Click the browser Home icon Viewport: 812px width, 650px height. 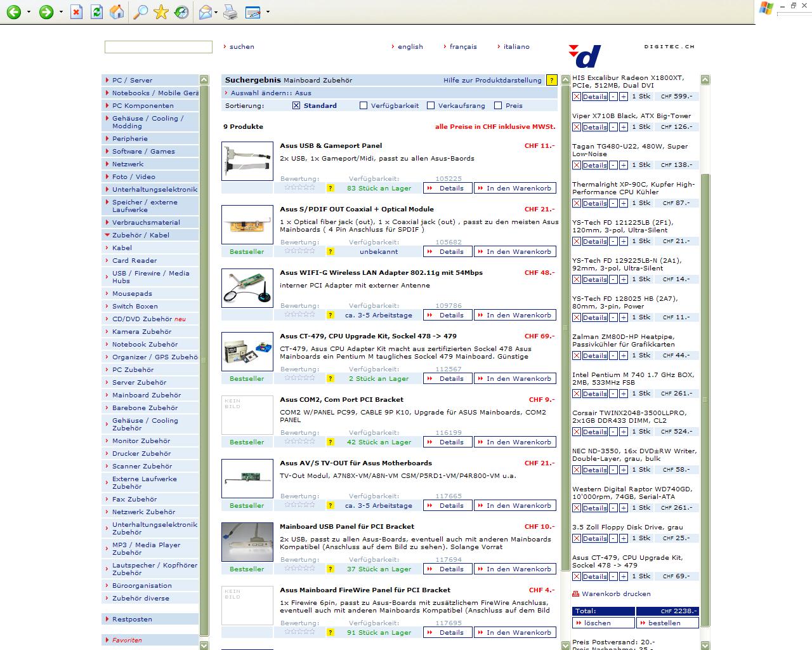(117, 12)
